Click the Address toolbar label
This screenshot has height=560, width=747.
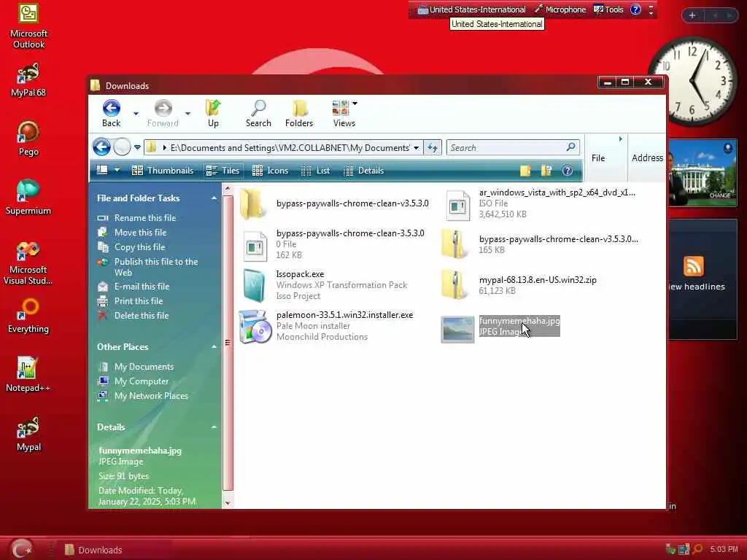point(647,157)
